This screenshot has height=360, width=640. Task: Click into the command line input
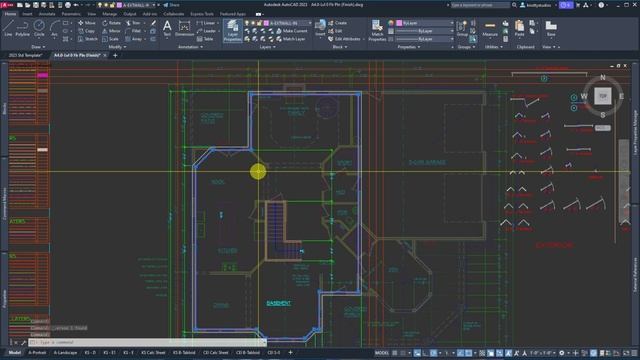[x=147, y=342]
